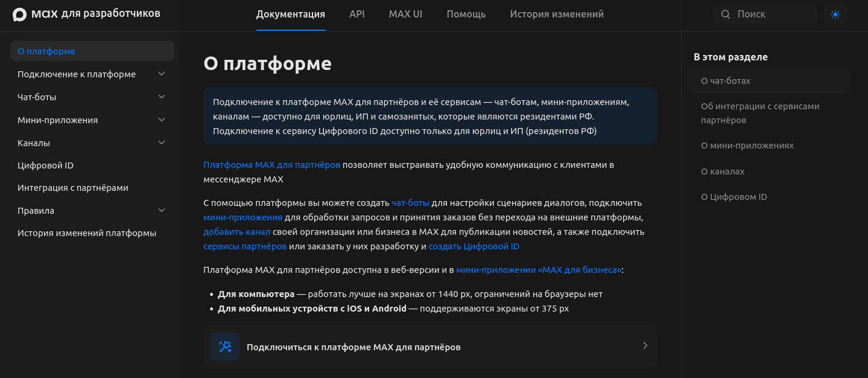Follow the создать Цифровой ID link
This screenshot has height=378, width=868.
[474, 246]
